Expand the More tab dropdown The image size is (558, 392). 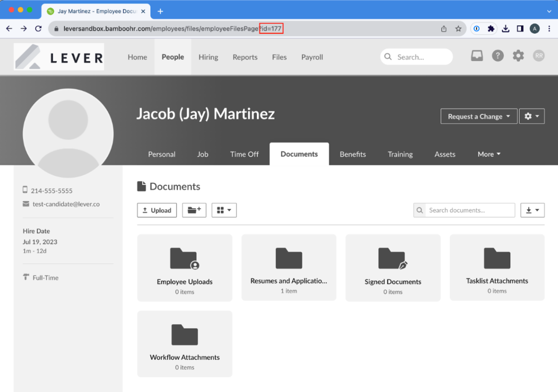click(x=489, y=154)
